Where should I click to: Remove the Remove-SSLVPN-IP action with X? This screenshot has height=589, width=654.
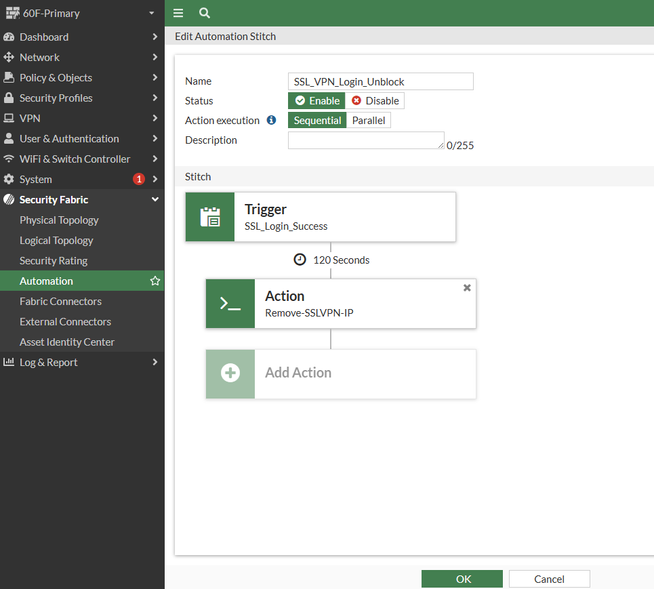(x=467, y=288)
